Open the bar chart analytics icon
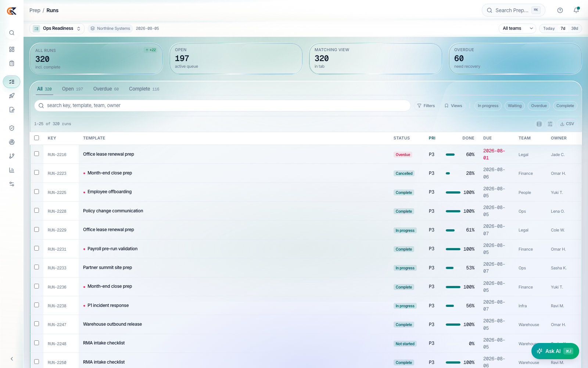Image resolution: width=588 pixels, height=368 pixels. click(12, 170)
